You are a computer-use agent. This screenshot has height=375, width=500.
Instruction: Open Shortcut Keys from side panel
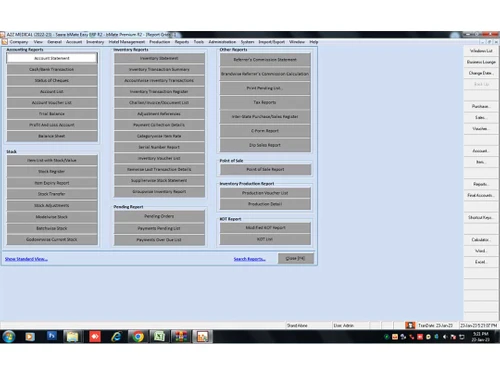pos(481,217)
